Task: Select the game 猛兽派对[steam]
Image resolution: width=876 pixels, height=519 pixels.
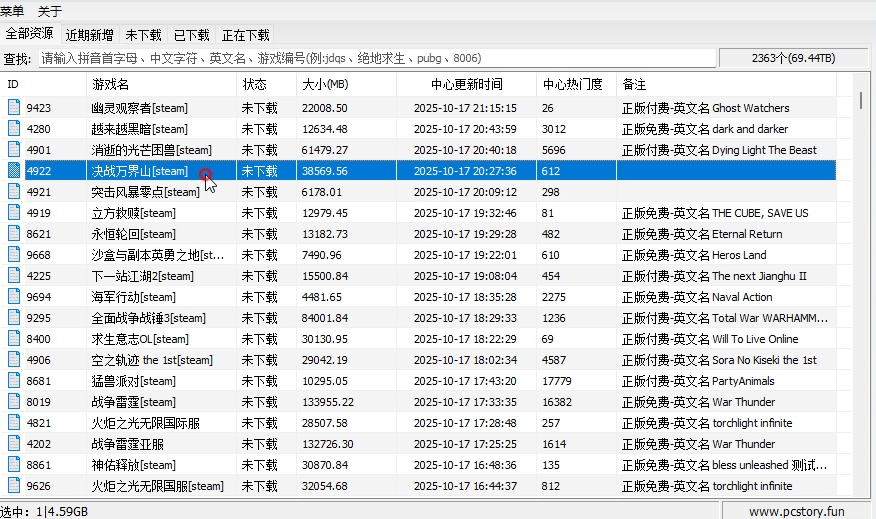Action: (134, 381)
